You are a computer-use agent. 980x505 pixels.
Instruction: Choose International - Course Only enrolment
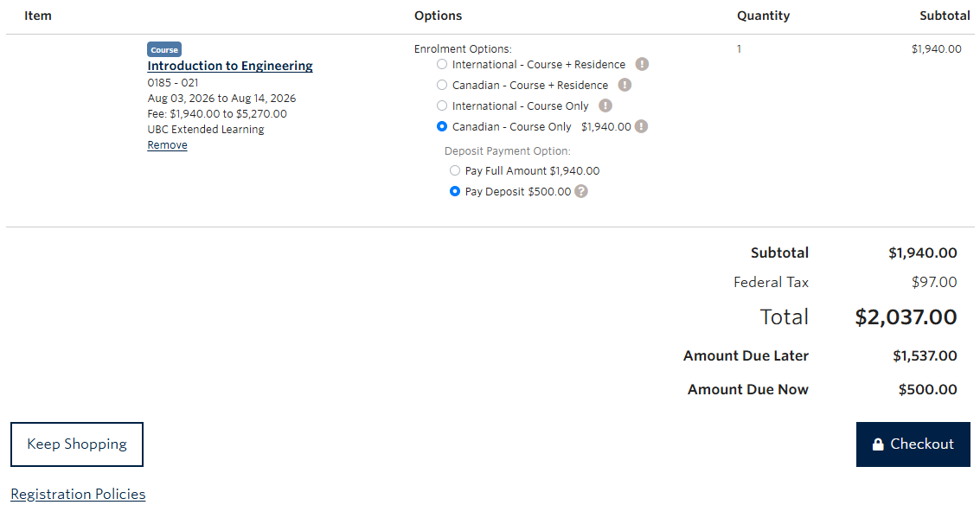pos(442,105)
